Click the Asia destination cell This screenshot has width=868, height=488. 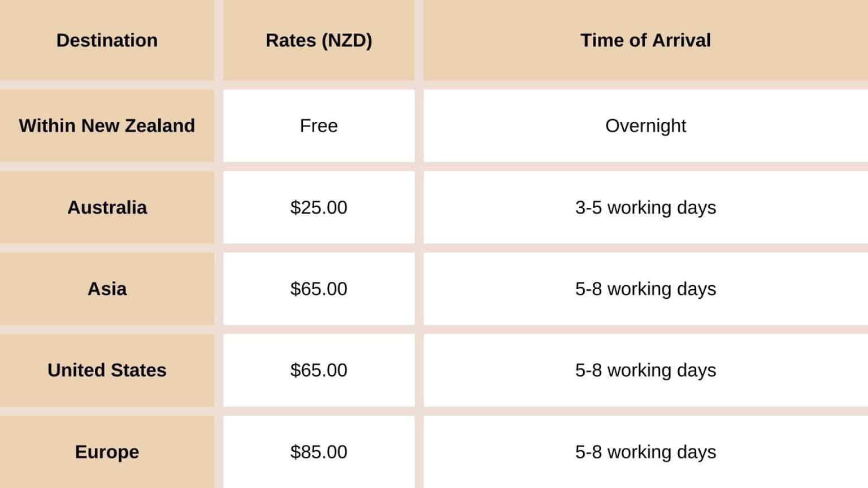tap(107, 289)
